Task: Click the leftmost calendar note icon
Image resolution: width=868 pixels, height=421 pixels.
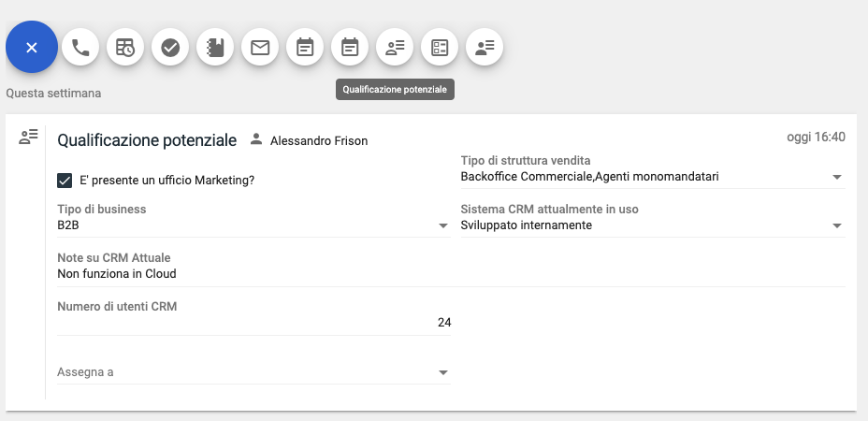Action: coord(305,48)
